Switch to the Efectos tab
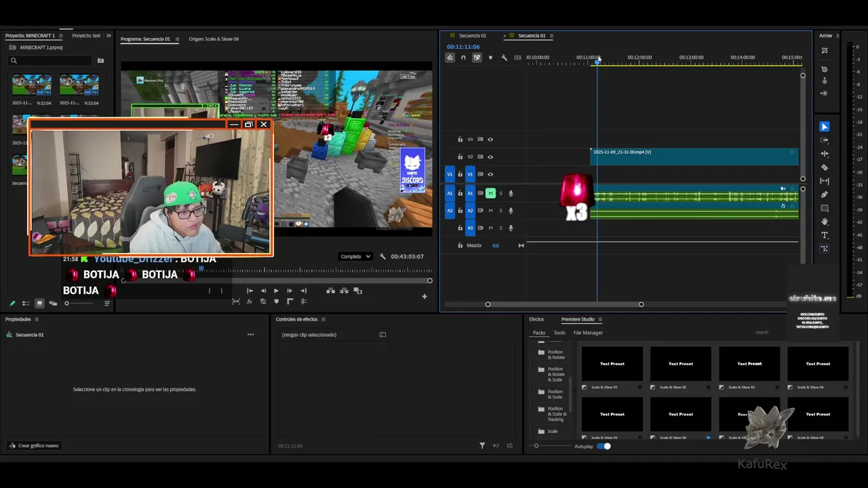This screenshot has width=868, height=488. click(536, 319)
